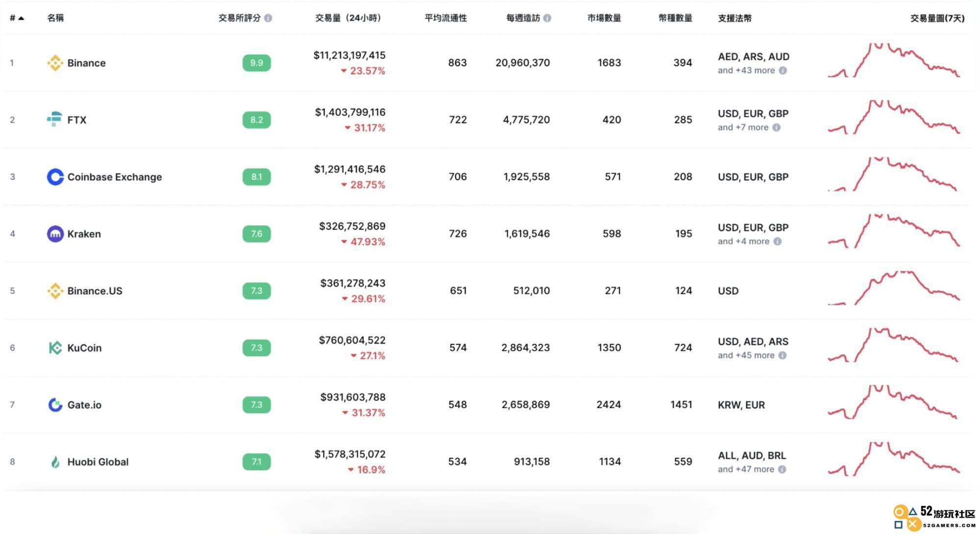Viewport: 980px width, 534px height.
Task: Click Coinbase's 8.1 score badge
Action: (x=256, y=177)
